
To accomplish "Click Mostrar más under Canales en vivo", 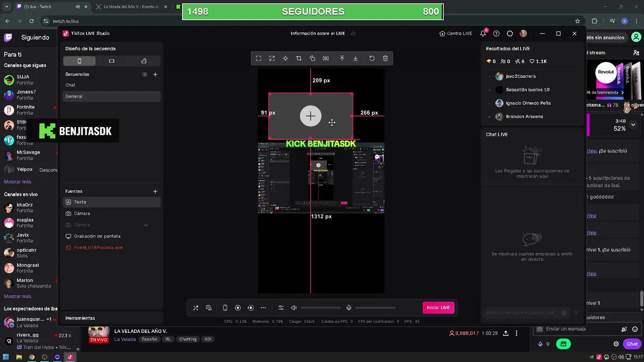I will (x=18, y=296).
